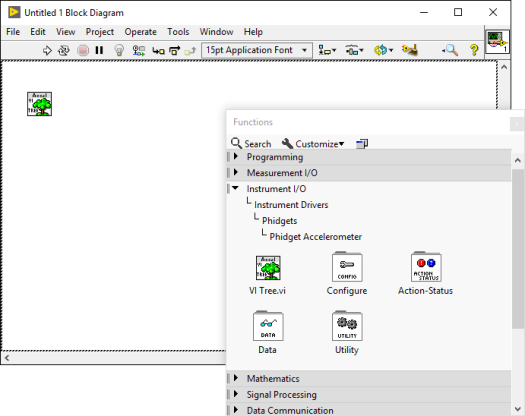
Task: Open the Align Objects dropdown
Action: point(327,50)
